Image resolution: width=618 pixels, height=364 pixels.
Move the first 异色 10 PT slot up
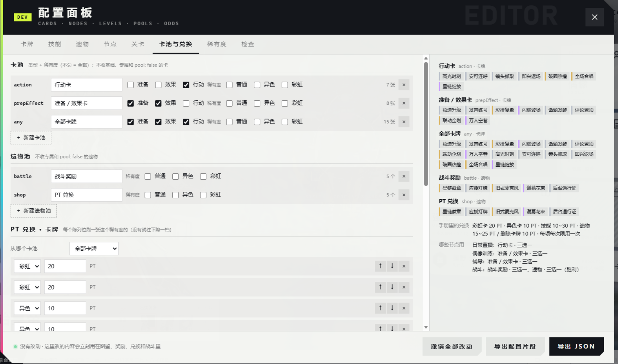[x=380, y=308]
